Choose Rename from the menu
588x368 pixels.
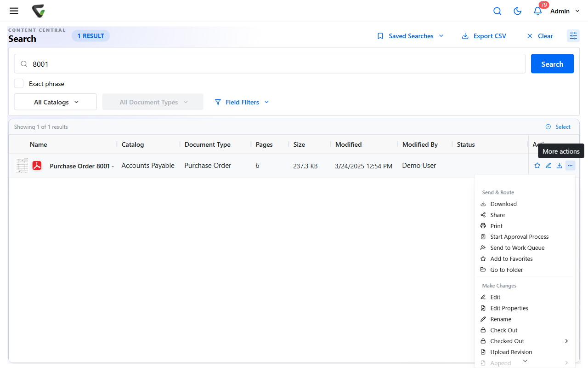pos(525,319)
